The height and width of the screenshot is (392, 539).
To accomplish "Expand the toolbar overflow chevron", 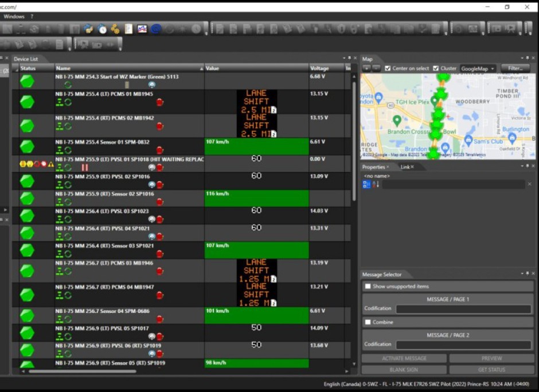I will (69, 49).
